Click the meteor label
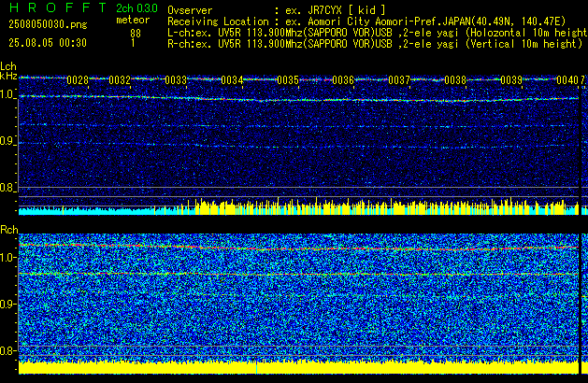Viewport: 588px width, 383px height. (x=133, y=20)
